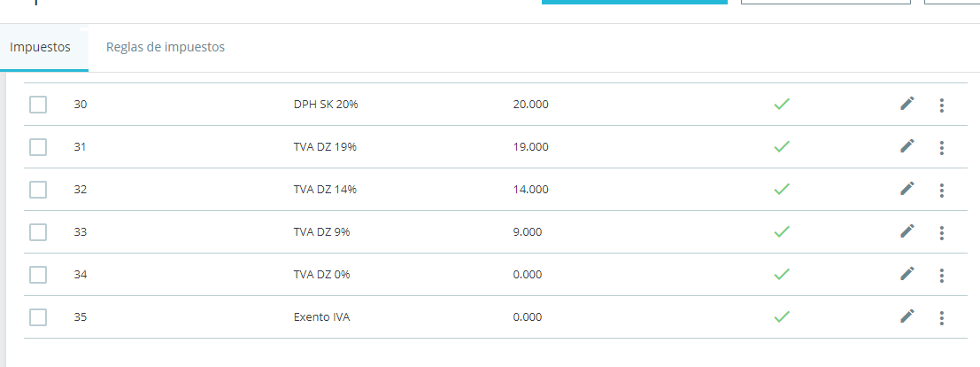Switch to Reglas de impuestos tab
Viewport: 980px width, 367px height.
(165, 47)
